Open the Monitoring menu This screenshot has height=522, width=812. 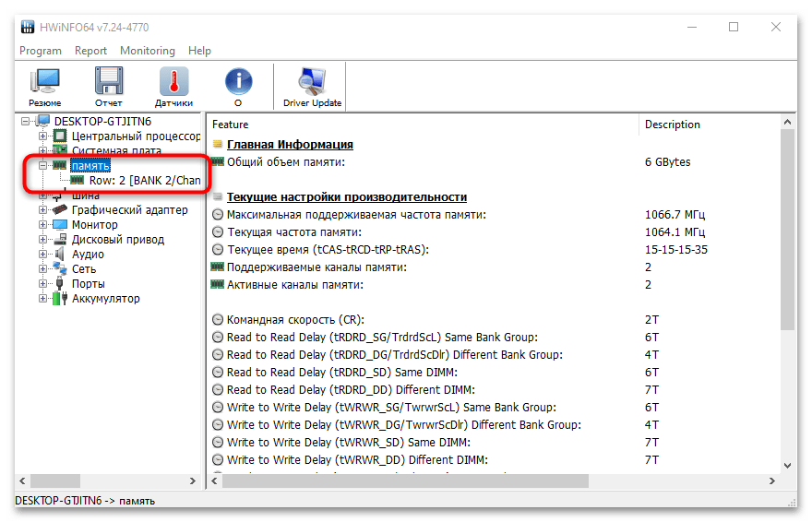[x=148, y=51]
